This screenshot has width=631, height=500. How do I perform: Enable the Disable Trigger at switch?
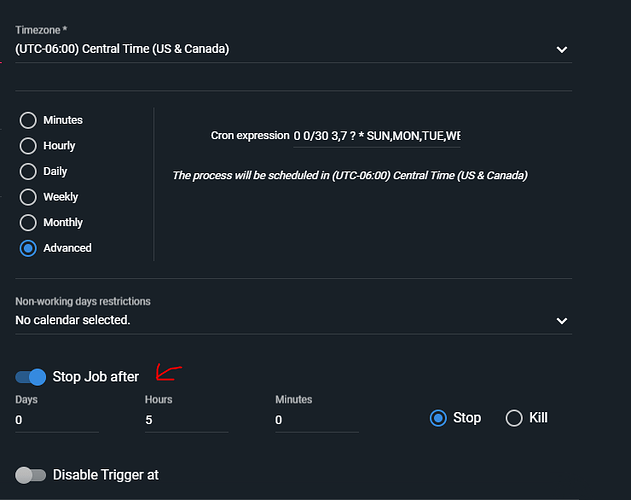(x=31, y=475)
